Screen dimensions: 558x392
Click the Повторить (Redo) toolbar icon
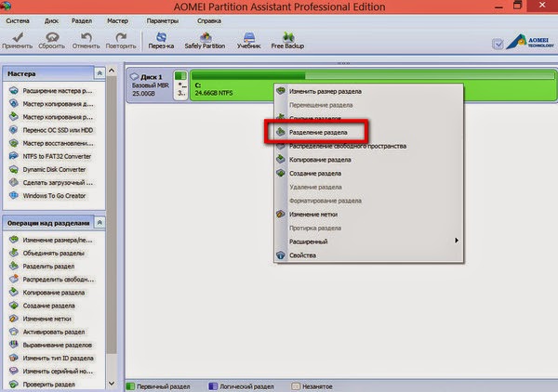coord(121,40)
